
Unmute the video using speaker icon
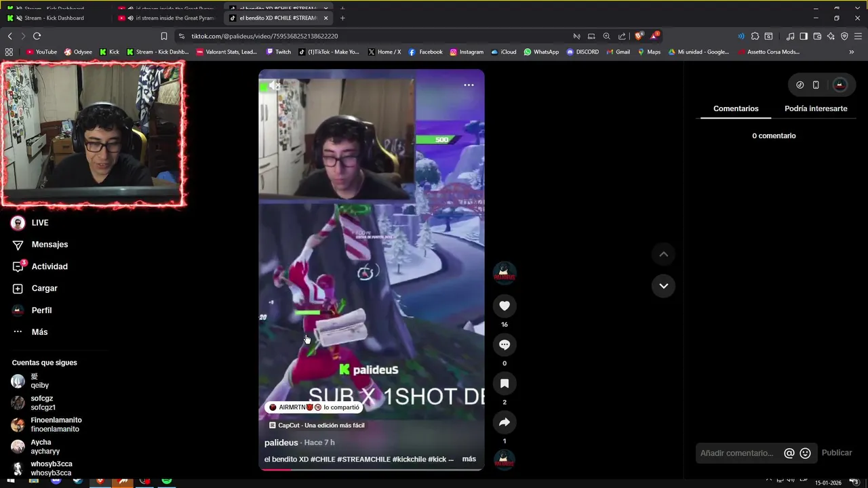(x=275, y=85)
